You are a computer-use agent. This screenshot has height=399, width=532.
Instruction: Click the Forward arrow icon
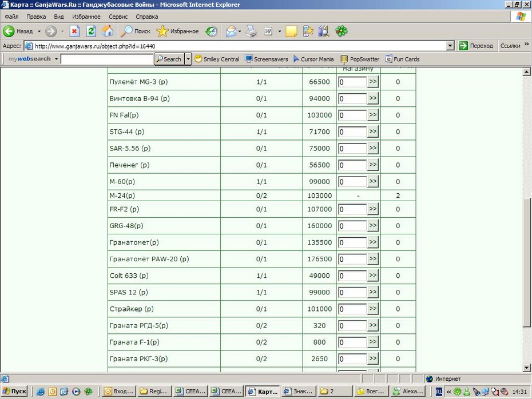coord(51,31)
